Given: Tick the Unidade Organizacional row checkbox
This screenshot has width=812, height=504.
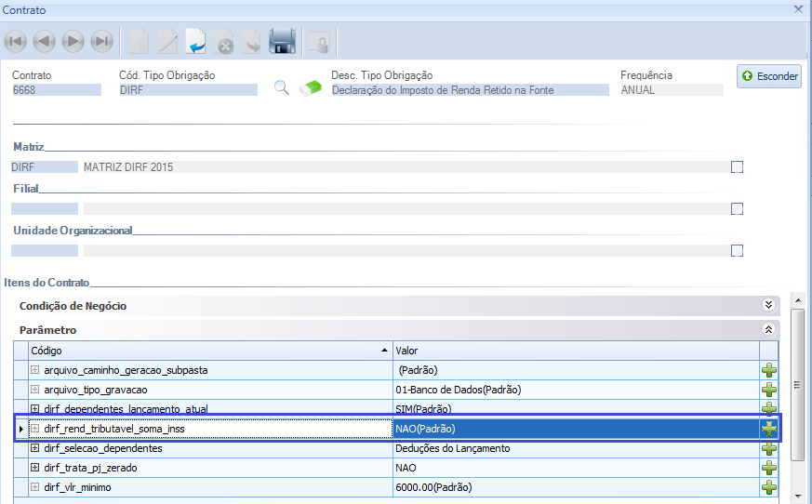Looking at the screenshot, I should pyautogui.click(x=738, y=251).
